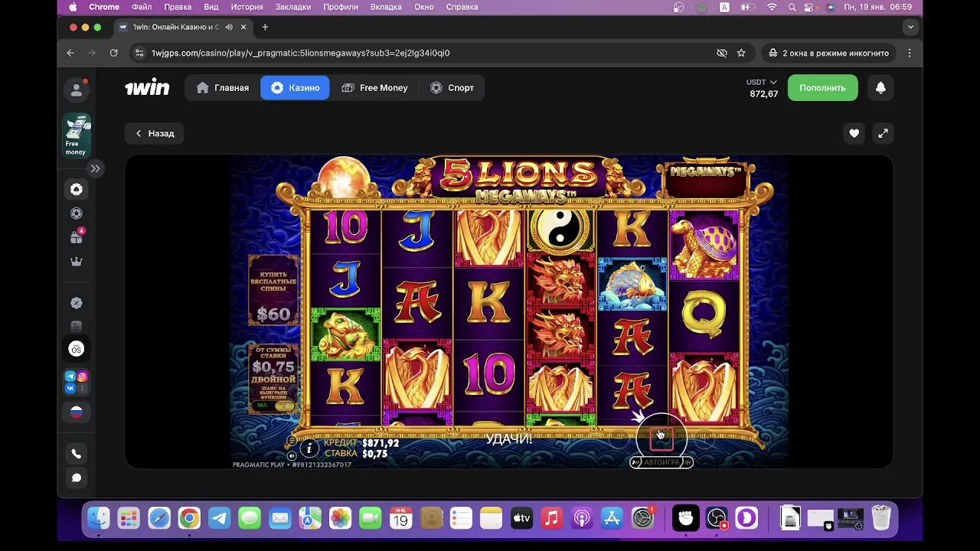
Task: Expand the left sidebar with double chevron
Action: [x=95, y=168]
